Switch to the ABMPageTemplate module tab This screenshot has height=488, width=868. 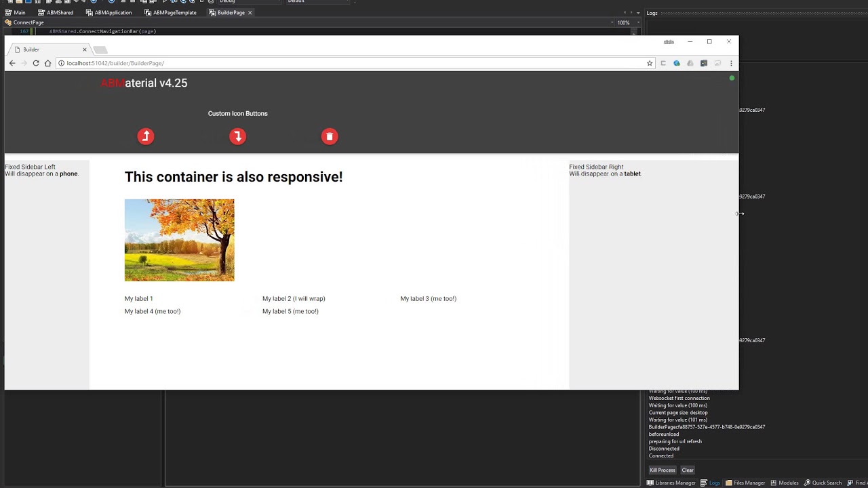pos(170,12)
